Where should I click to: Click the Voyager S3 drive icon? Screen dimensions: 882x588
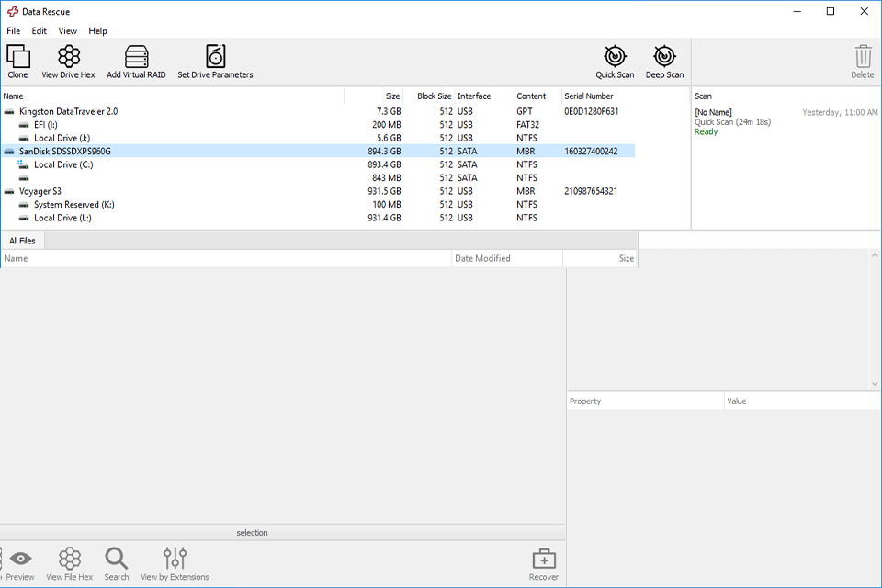pos(9,191)
